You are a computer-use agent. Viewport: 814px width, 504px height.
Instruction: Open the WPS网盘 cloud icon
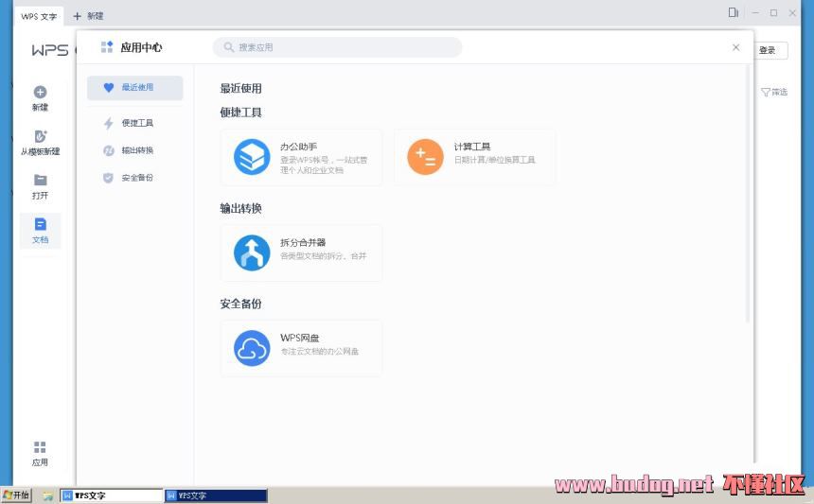(x=252, y=348)
